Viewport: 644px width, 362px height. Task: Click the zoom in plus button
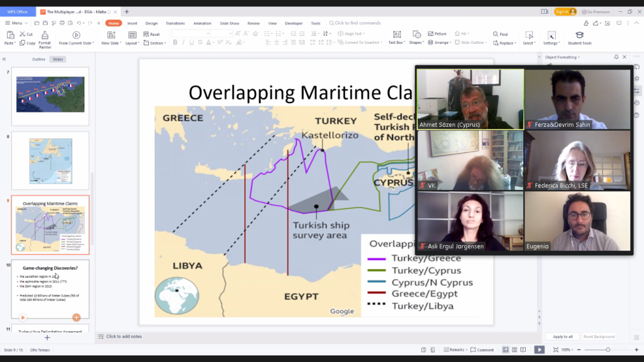pos(636,349)
